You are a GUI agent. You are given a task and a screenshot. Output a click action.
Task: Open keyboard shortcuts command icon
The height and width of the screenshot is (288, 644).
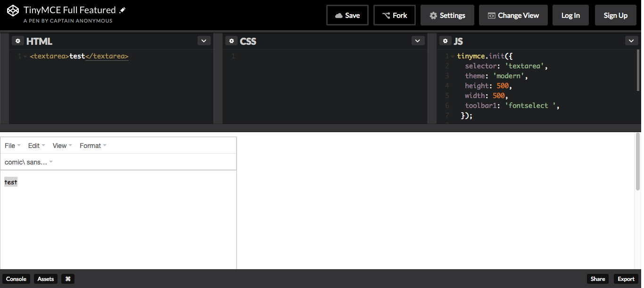click(x=68, y=279)
